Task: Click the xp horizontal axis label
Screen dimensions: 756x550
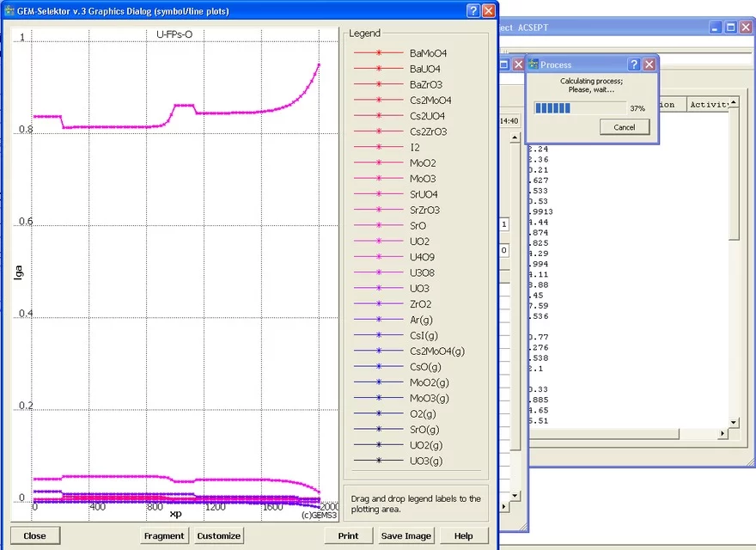Action: [x=175, y=513]
